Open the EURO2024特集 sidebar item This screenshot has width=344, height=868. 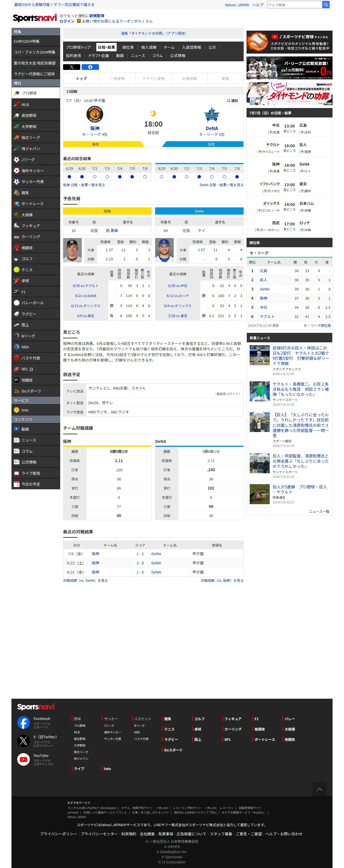36,42
